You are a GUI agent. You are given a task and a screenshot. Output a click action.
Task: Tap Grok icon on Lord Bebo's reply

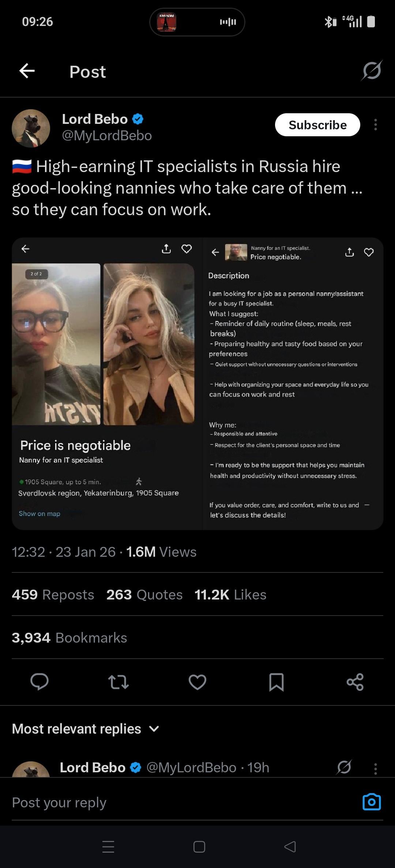coord(344,767)
